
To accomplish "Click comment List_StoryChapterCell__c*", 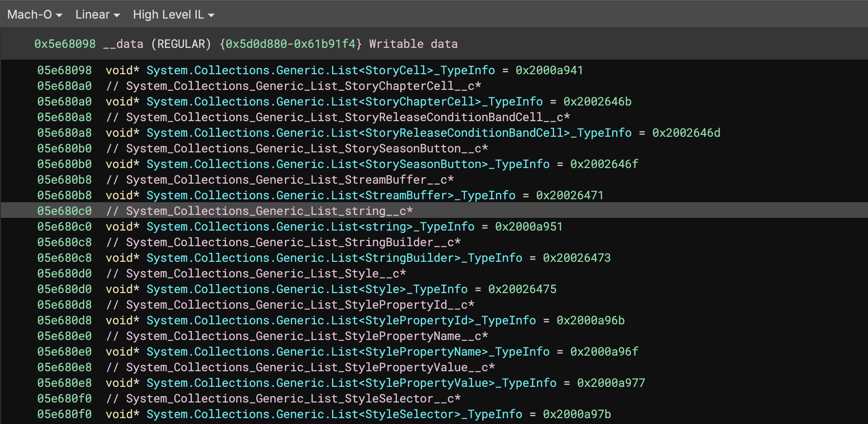I will [x=293, y=86].
